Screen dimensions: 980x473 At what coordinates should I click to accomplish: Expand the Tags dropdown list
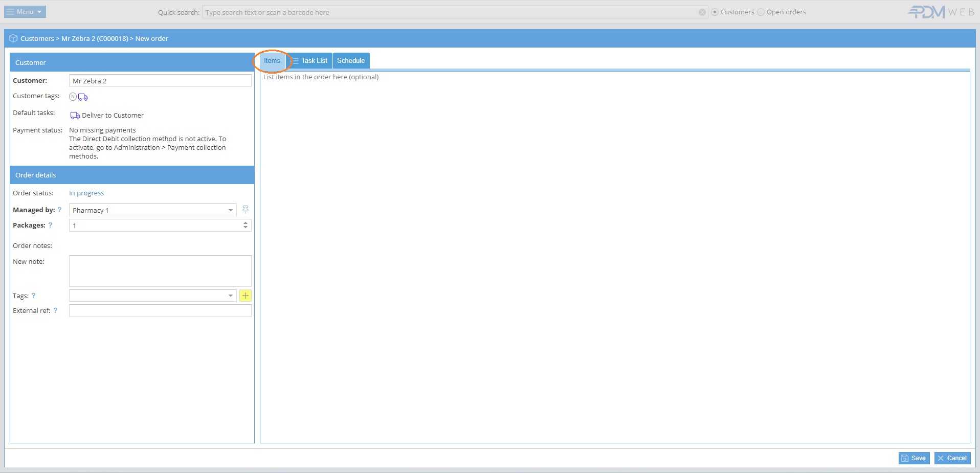click(x=230, y=296)
